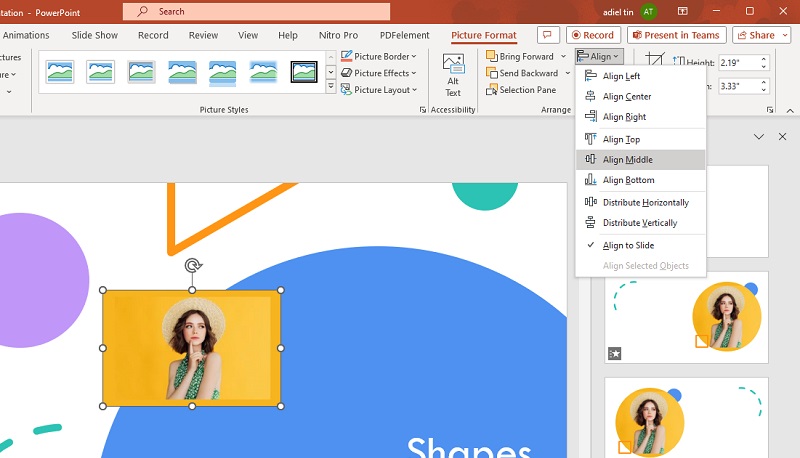This screenshot has width=800, height=458.
Task: Click the Search box
Action: pos(256,11)
